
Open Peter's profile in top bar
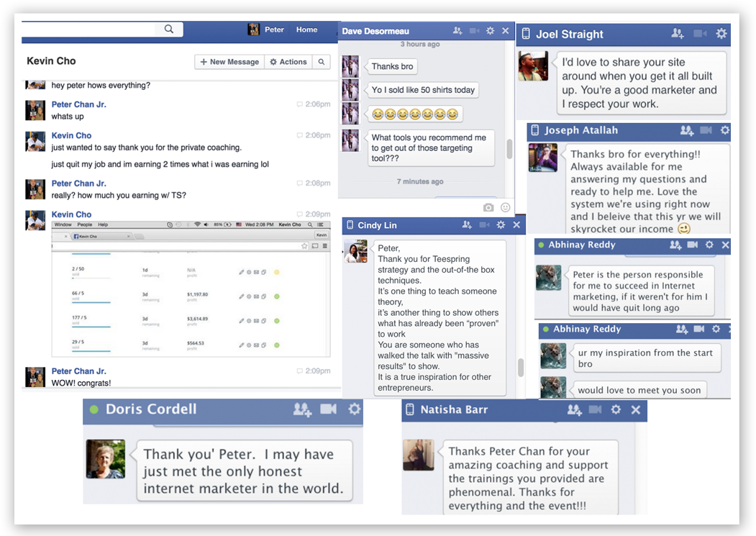[x=266, y=29]
